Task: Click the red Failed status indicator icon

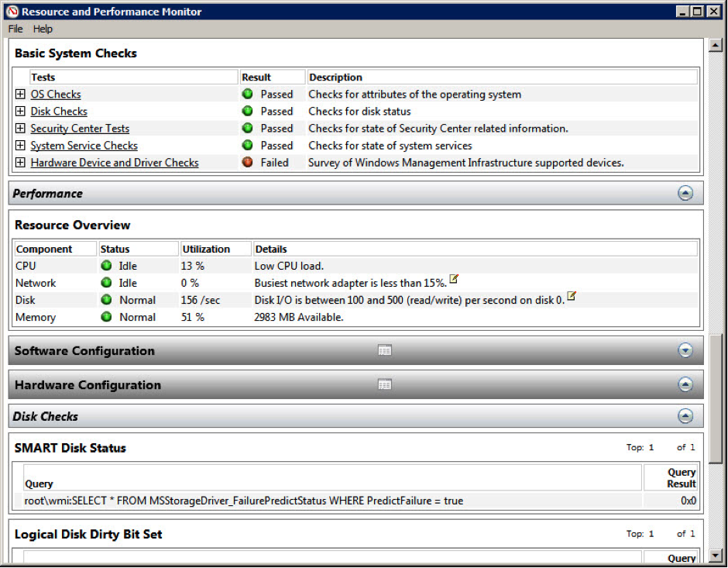Action: (x=248, y=163)
